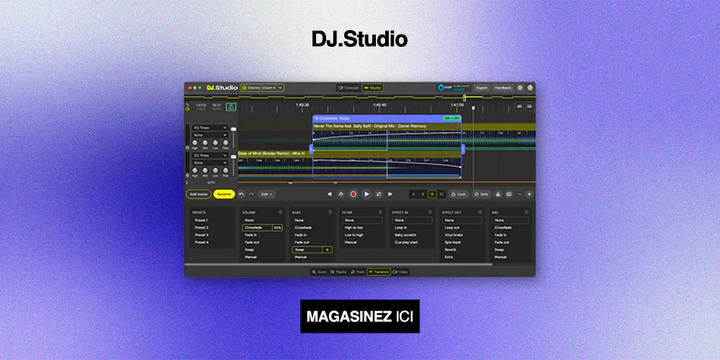Viewport: 720px width, 360px height.
Task: Click the undo arrow icon
Action: 242,194
